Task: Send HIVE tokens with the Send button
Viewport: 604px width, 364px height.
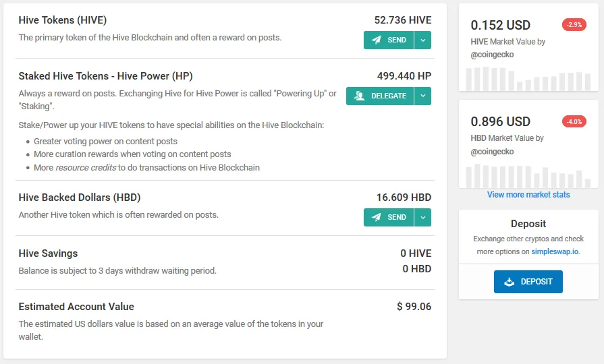Action: pyautogui.click(x=389, y=40)
